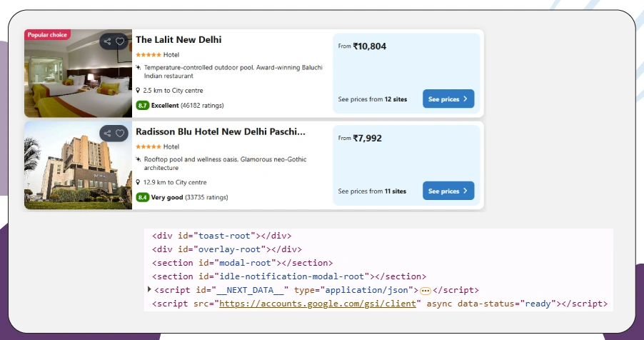Open Radisson Blu Hotel New Delhi Paschi... title
Image resolution: width=644 pixels, height=340 pixels.
(221, 131)
